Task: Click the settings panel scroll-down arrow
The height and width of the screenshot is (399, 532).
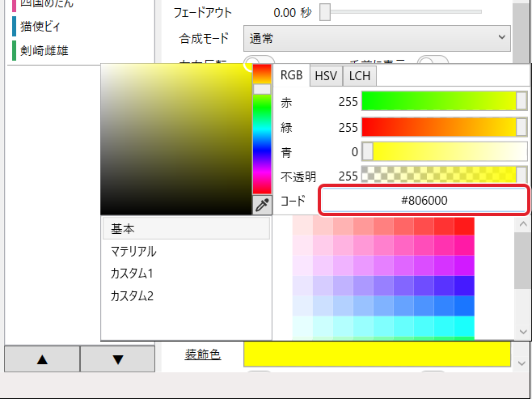Action: pyautogui.click(x=521, y=363)
